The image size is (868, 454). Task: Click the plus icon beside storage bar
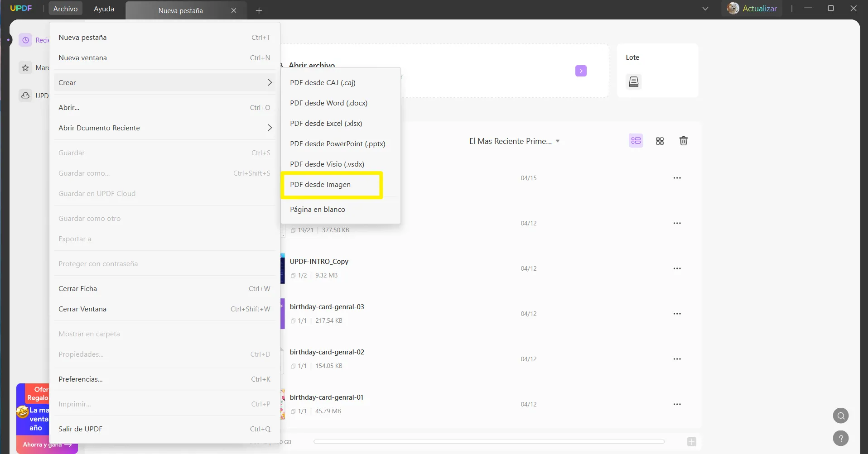691,442
